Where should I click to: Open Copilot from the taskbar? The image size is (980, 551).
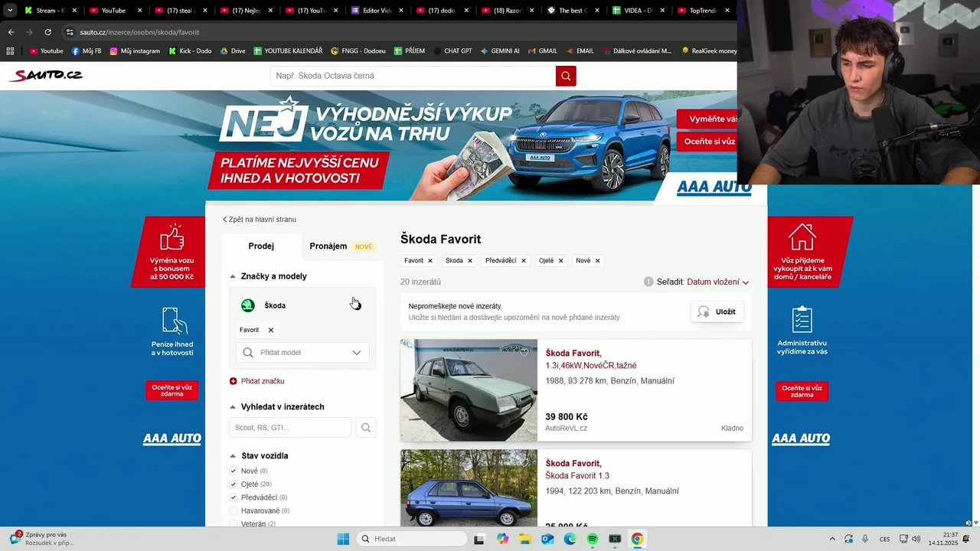coord(502,539)
